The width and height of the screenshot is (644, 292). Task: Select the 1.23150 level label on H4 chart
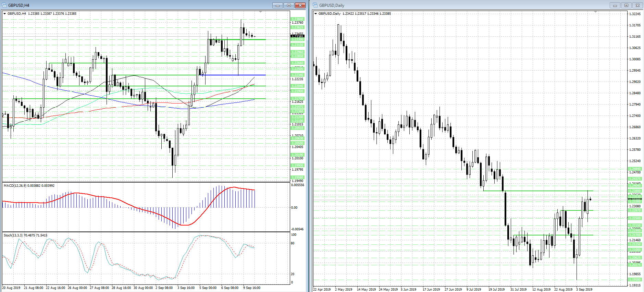(x=297, y=45)
